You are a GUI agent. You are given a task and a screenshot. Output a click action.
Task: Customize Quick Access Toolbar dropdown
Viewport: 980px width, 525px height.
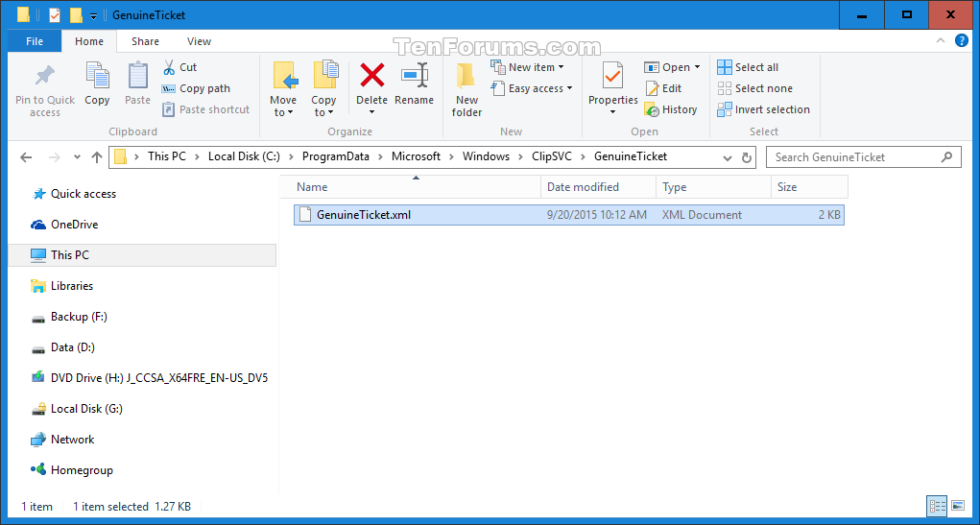pos(93,15)
